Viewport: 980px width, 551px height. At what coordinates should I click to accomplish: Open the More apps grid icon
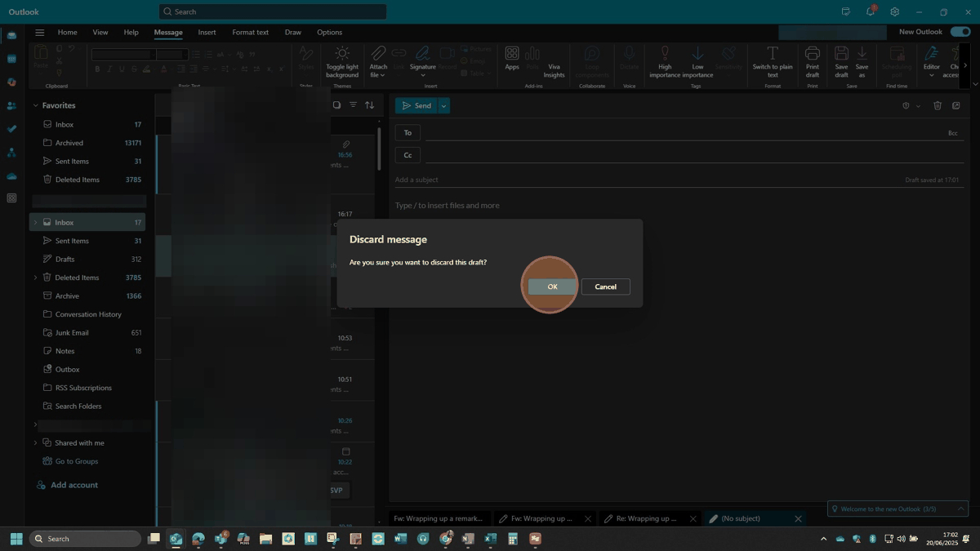[11, 198]
